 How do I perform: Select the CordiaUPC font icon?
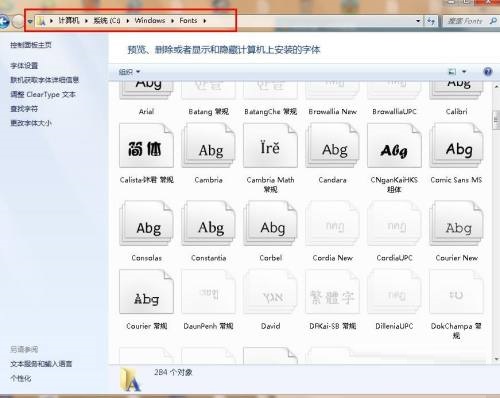click(394, 223)
